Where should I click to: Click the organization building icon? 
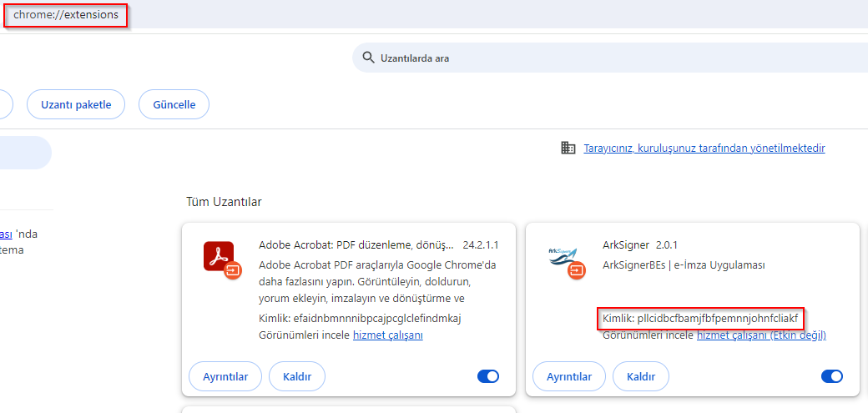click(568, 148)
